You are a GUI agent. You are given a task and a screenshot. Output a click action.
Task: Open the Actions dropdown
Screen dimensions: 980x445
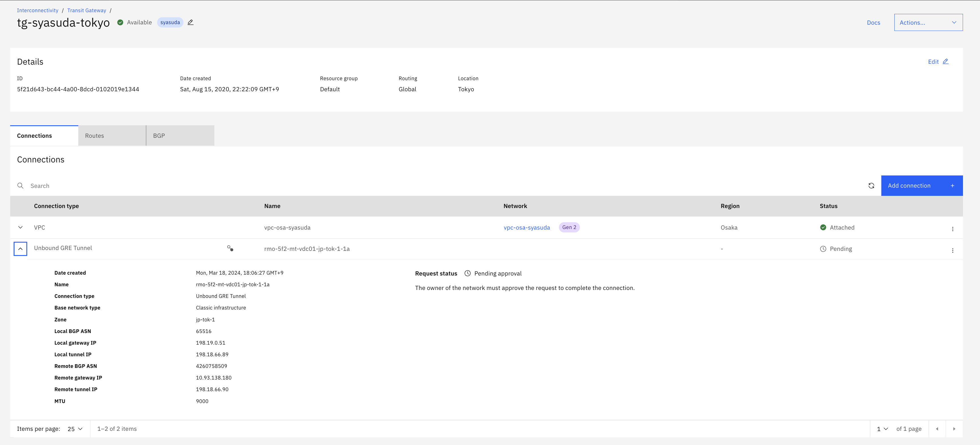coord(928,22)
